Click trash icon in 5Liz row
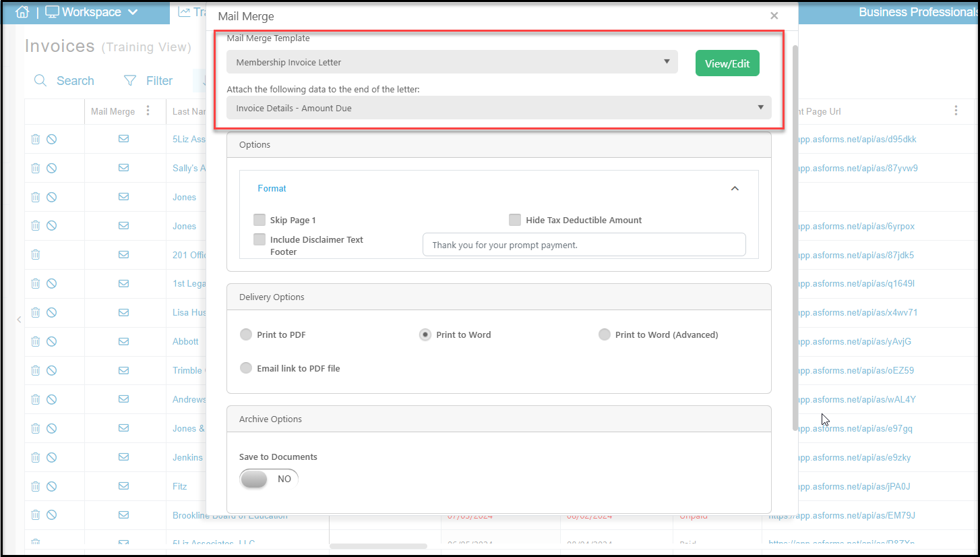Image resolution: width=980 pixels, height=557 pixels. [36, 140]
